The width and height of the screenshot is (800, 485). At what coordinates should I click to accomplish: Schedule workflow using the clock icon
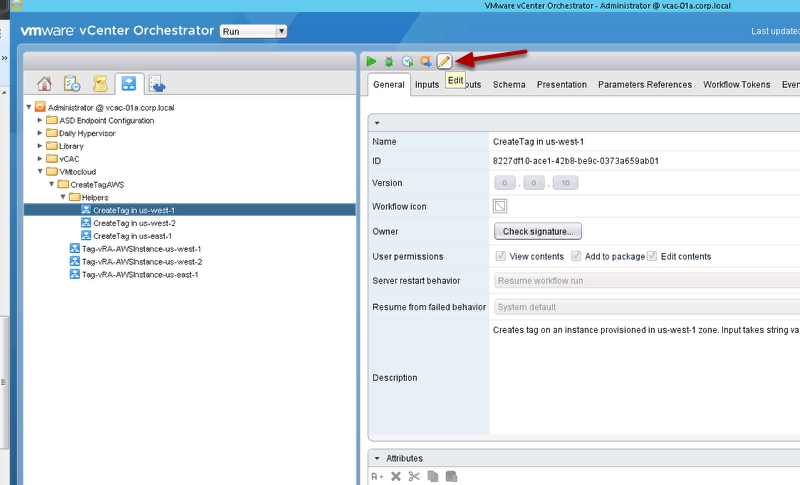[407, 62]
